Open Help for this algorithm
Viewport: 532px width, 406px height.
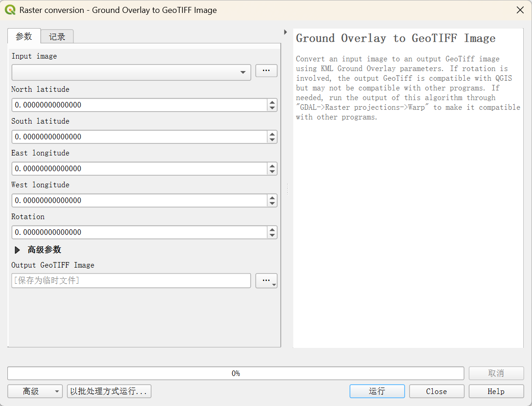pos(496,391)
